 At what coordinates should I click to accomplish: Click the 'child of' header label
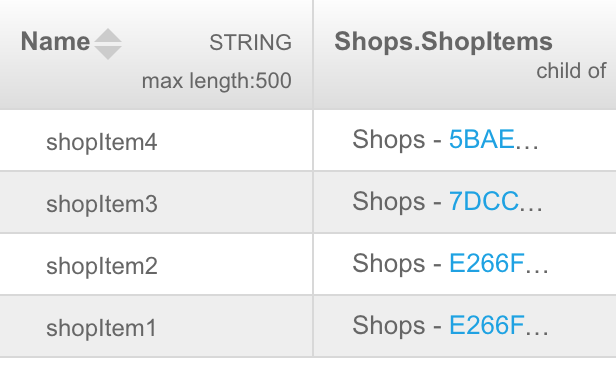pos(571,71)
